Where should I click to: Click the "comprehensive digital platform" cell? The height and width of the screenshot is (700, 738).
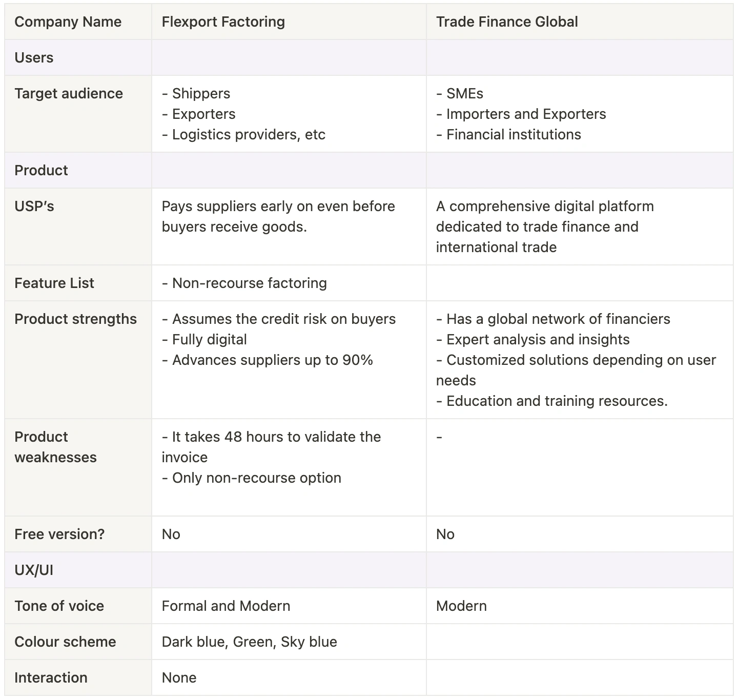click(545, 227)
